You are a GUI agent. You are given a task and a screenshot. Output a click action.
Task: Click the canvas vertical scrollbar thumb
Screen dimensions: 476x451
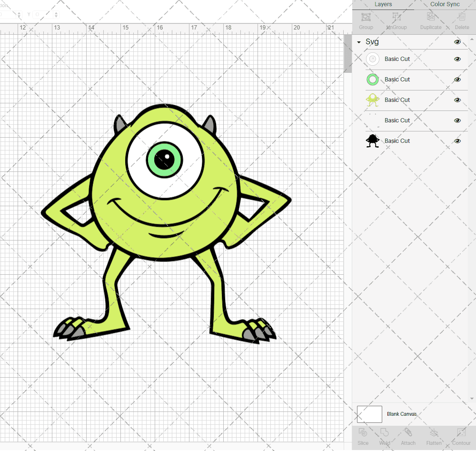click(x=347, y=54)
